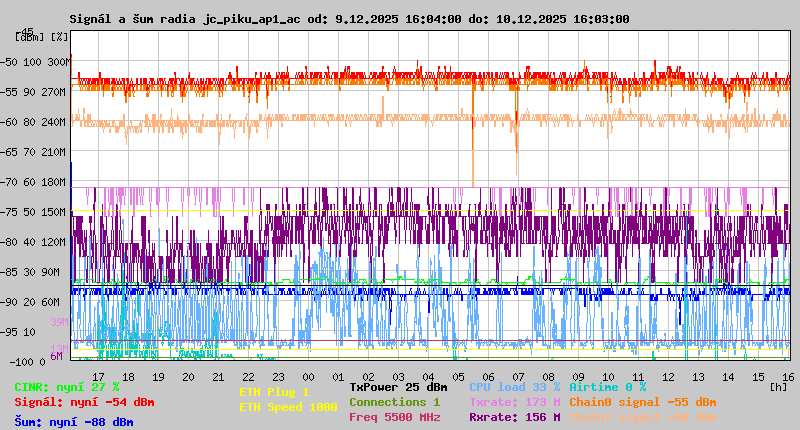The width and height of the screenshot is (800, 430).
Task: Click the Txrate 173 M legend entry
Action: coord(514,402)
